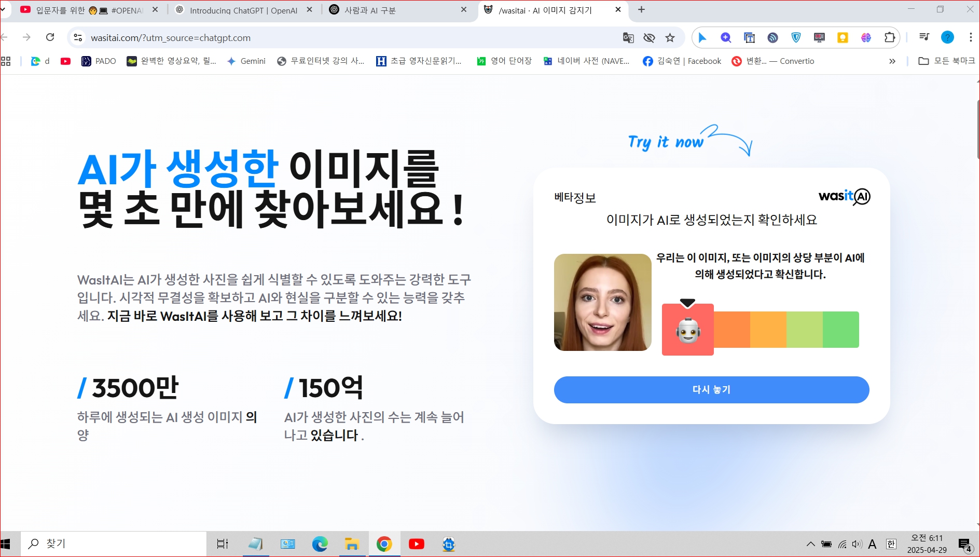Open Chrome from the taskbar
The height and width of the screenshot is (557, 980).
click(x=384, y=544)
